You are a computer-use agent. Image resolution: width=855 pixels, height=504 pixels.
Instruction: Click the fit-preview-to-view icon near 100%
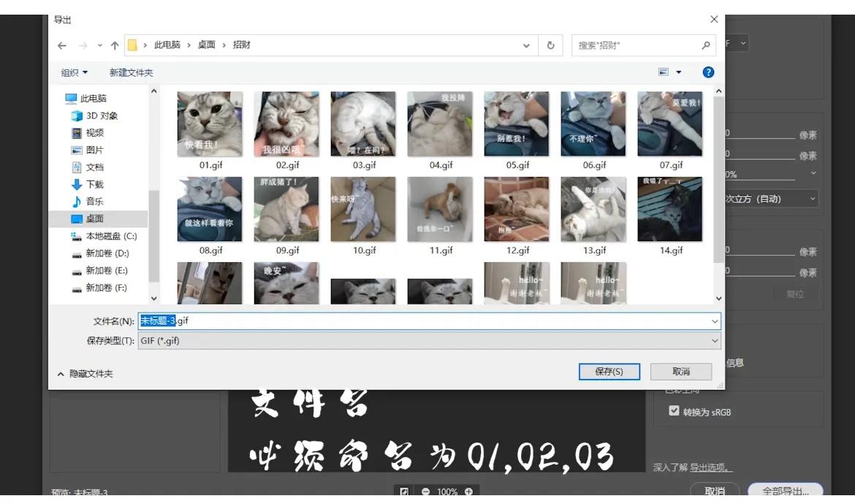[404, 491]
